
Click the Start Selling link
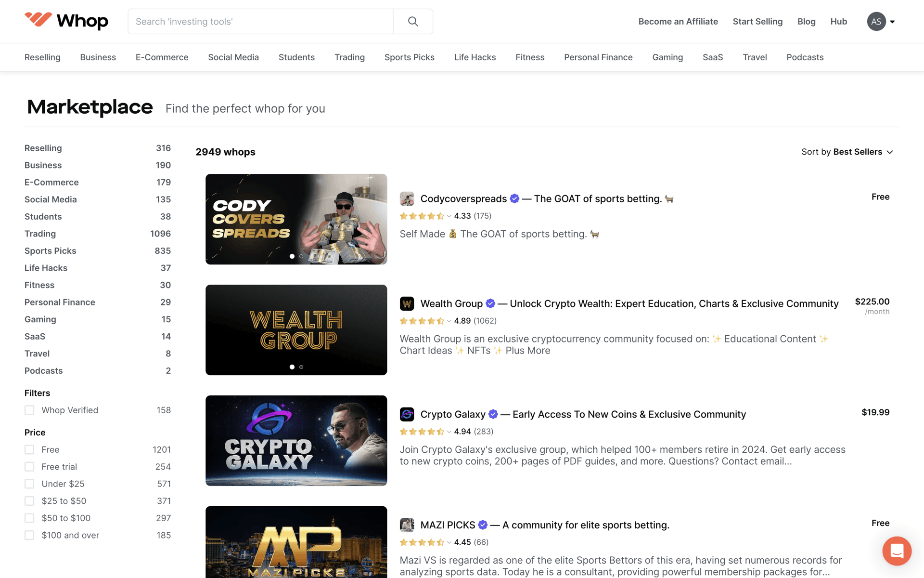pyautogui.click(x=757, y=22)
